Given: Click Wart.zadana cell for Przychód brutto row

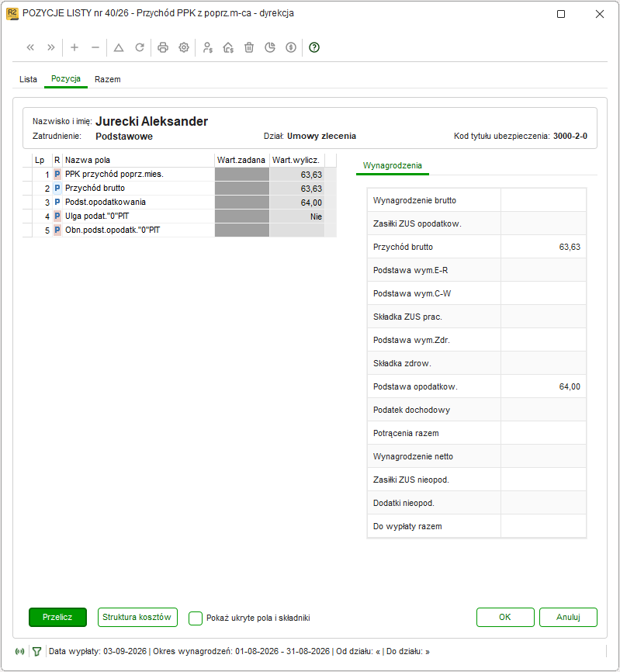Looking at the screenshot, I should tap(242, 189).
